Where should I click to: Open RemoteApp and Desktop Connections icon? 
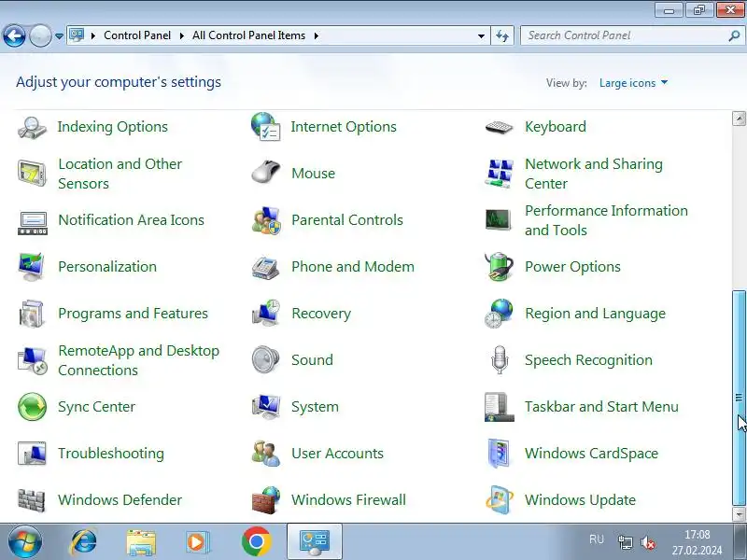[33, 360]
